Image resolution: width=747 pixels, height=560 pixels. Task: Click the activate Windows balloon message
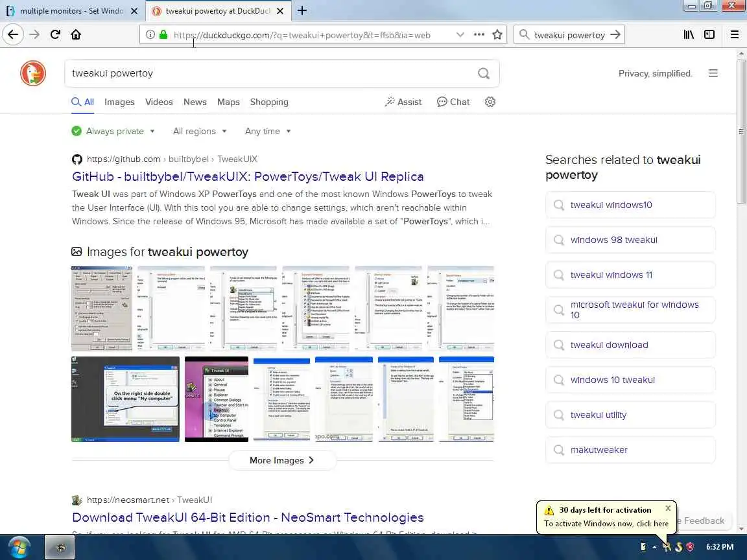[606, 523]
